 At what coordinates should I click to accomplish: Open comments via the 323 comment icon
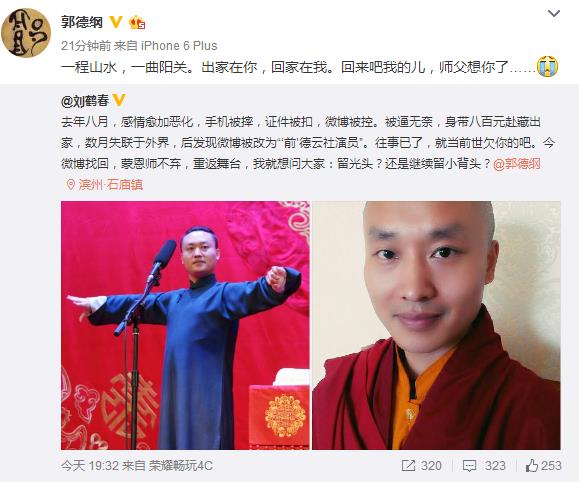tap(469, 466)
